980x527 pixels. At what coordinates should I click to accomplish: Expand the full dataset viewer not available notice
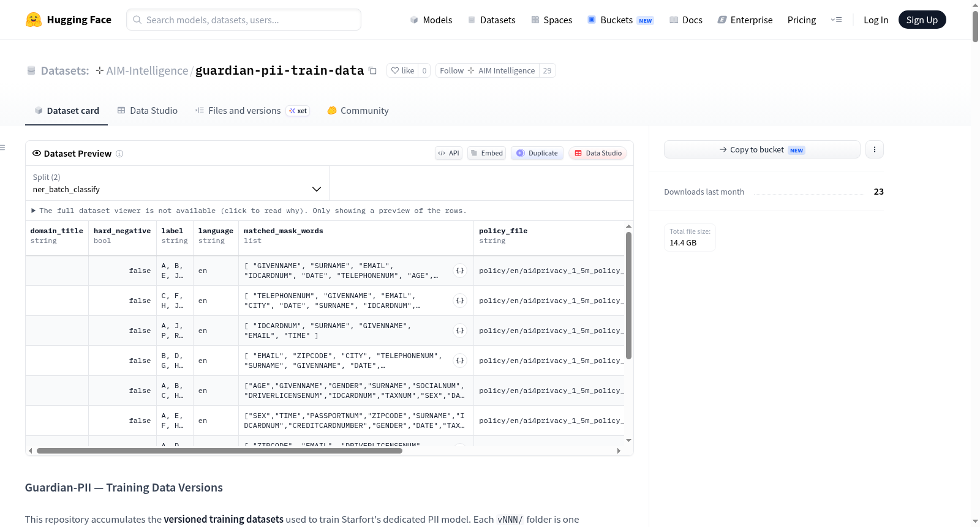pyautogui.click(x=249, y=211)
